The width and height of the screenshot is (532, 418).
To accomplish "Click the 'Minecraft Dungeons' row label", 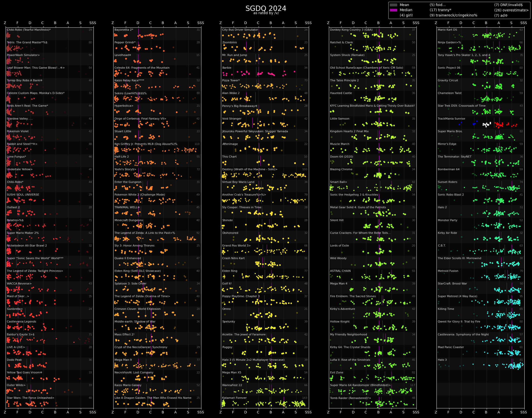I will click(x=129, y=220).
